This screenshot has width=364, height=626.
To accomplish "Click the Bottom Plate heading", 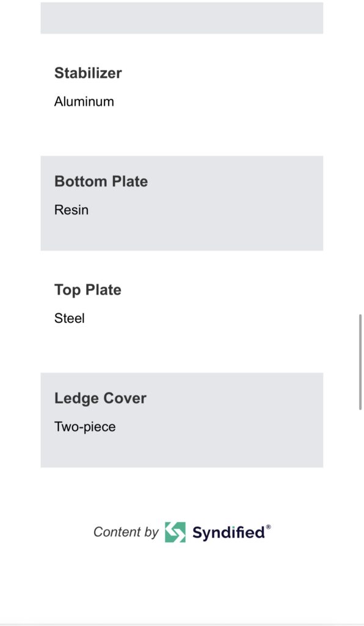I will 101,181.
